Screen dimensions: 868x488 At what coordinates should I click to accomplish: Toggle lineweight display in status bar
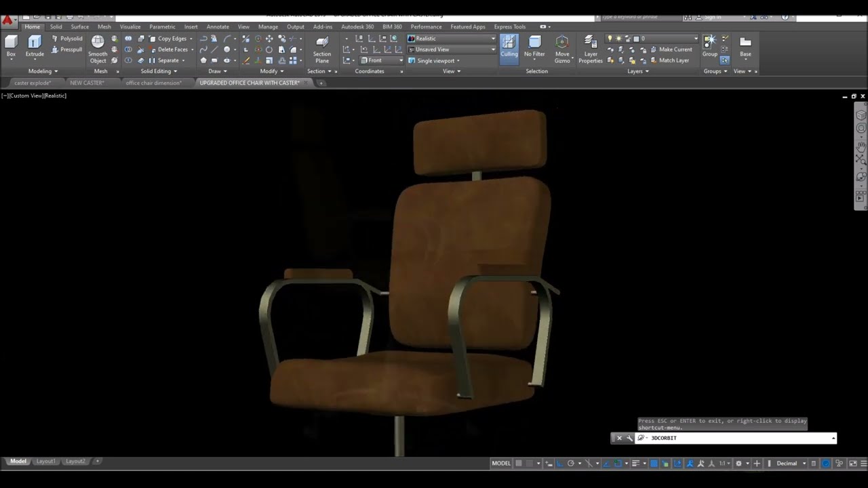point(636,464)
